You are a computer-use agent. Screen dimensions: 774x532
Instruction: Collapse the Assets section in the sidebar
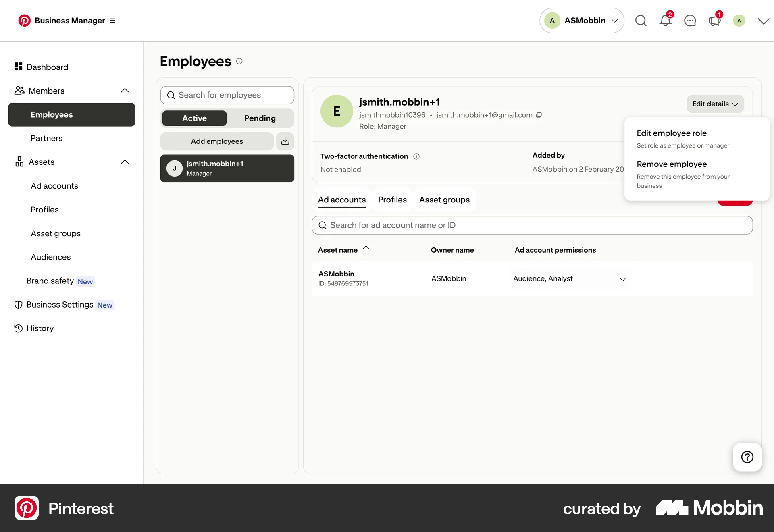[x=125, y=162]
